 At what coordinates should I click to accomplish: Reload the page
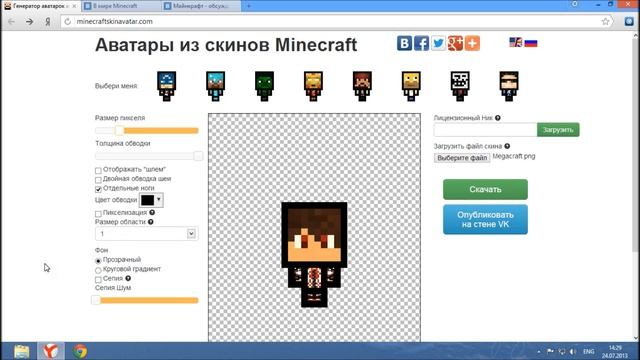pos(68,22)
